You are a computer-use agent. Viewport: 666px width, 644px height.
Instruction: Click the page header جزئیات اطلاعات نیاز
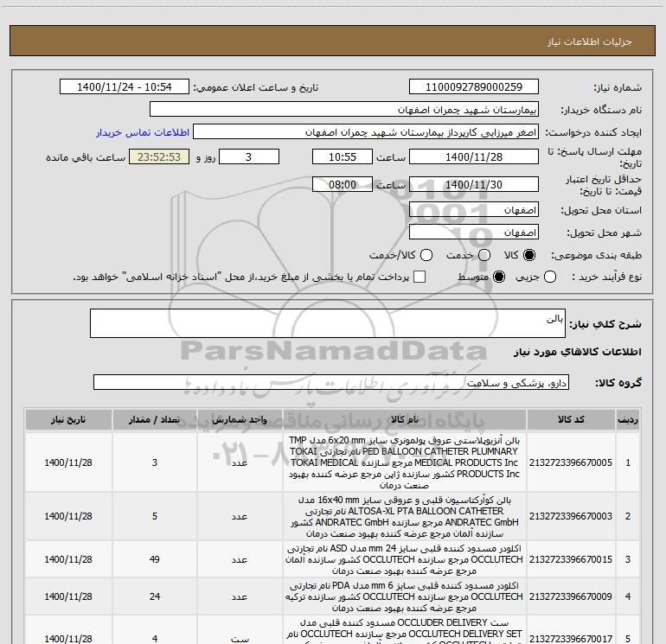click(589, 41)
